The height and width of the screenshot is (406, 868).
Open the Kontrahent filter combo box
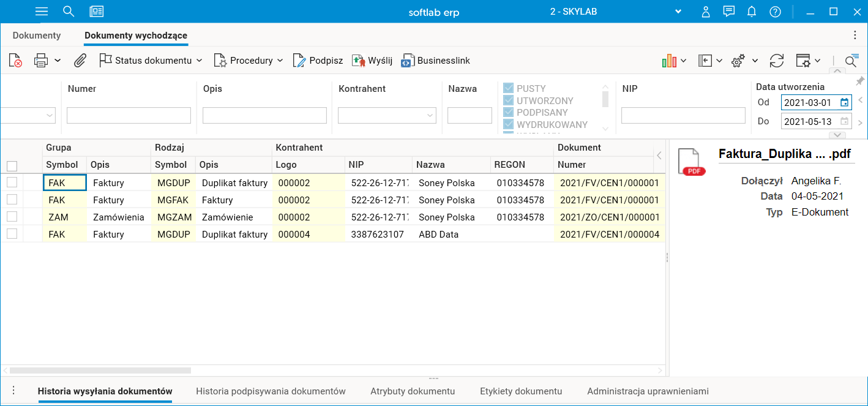point(387,115)
